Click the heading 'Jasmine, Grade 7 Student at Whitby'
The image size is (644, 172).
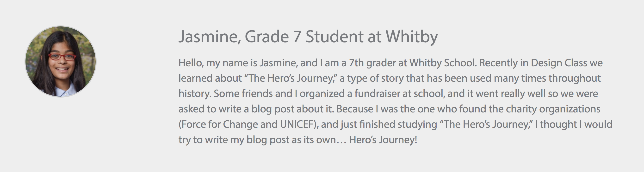pos(308,37)
